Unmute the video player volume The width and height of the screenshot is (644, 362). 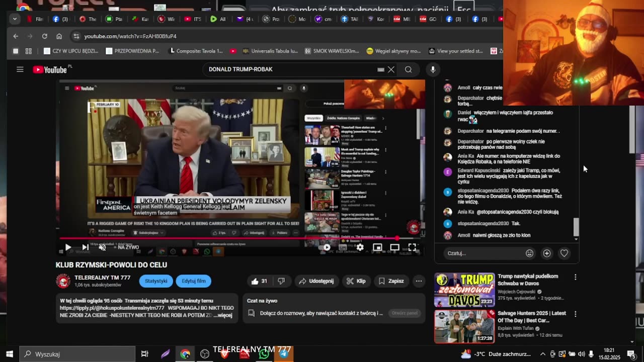[102, 247]
